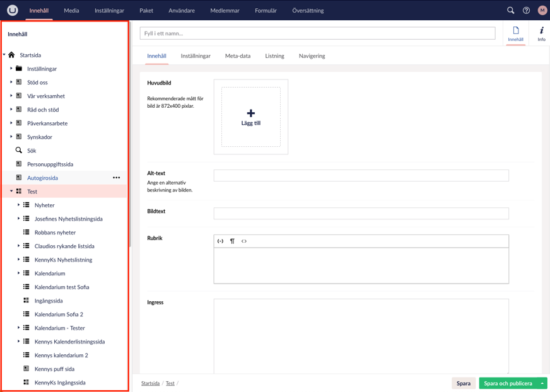Click the KennyKs Ingångssida grid icon
550x392 pixels.
[26, 382]
